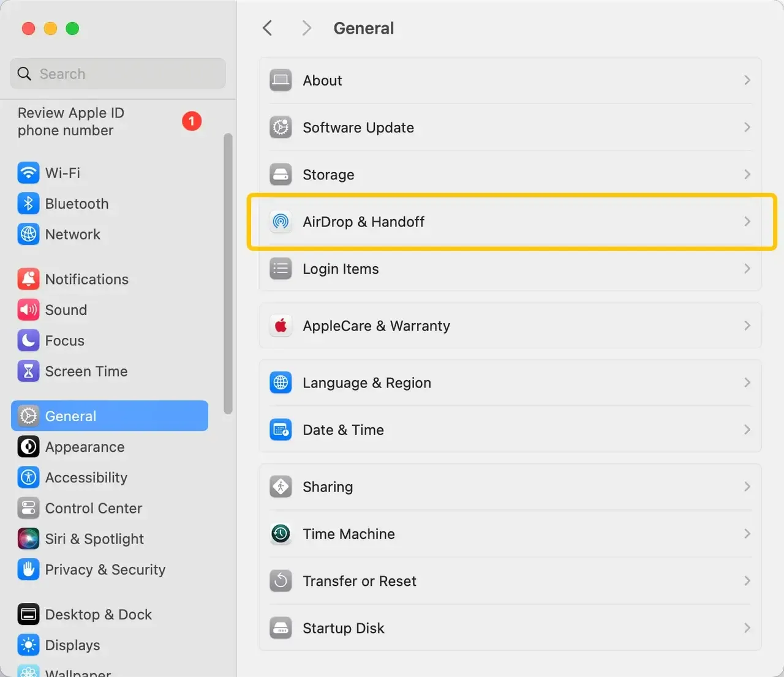The height and width of the screenshot is (677, 784).
Task: Select the Bluetooth sidebar label
Action: click(x=77, y=203)
